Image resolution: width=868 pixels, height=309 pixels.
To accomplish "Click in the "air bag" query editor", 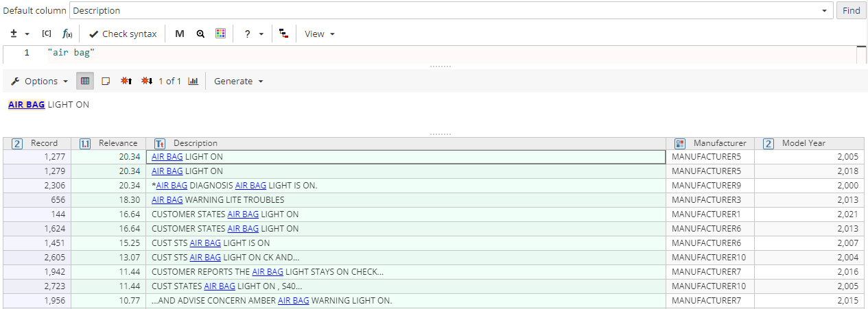I will point(412,53).
